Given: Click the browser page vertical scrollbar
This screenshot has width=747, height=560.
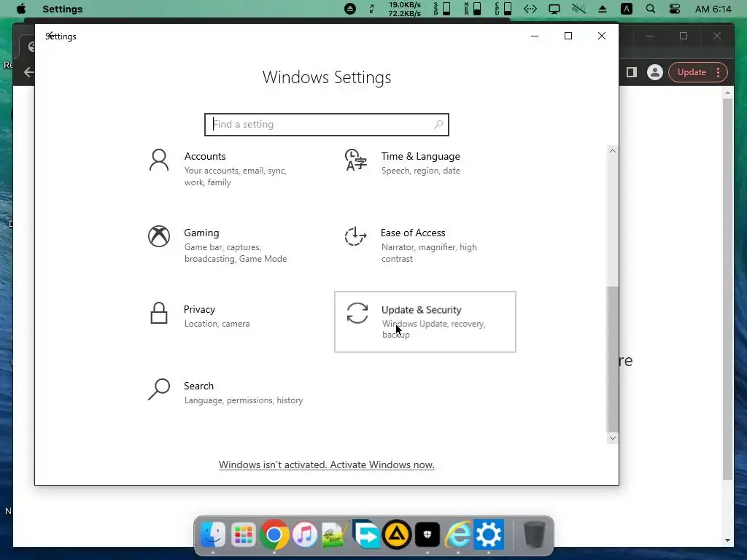Looking at the screenshot, I should pyautogui.click(x=727, y=289).
